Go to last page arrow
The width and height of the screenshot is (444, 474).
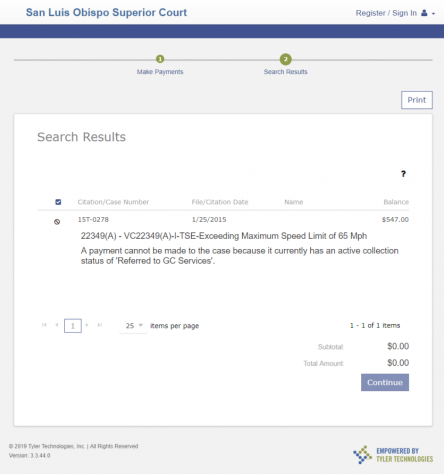pos(100,325)
